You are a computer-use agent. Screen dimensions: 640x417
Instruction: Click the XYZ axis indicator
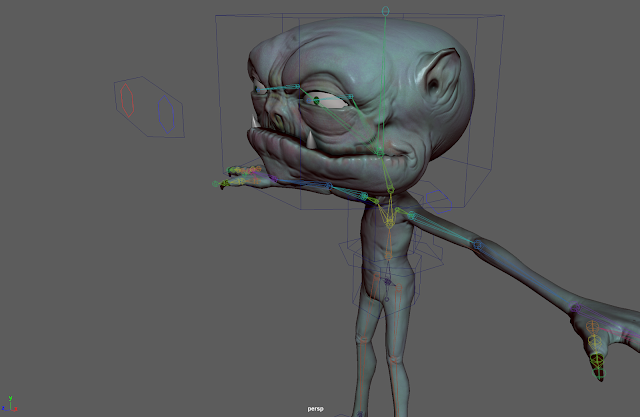[9, 404]
